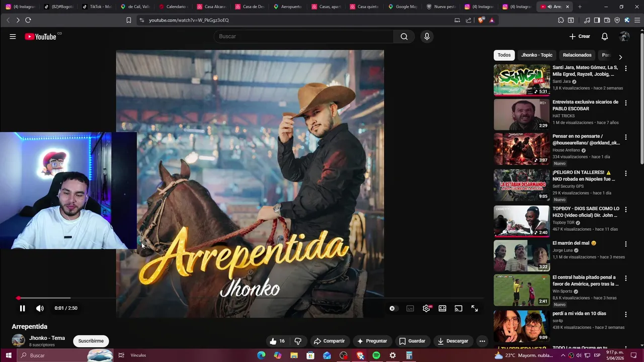The image size is (644, 362).
Task: Open browser extensions puzzle icon
Action: point(561,20)
